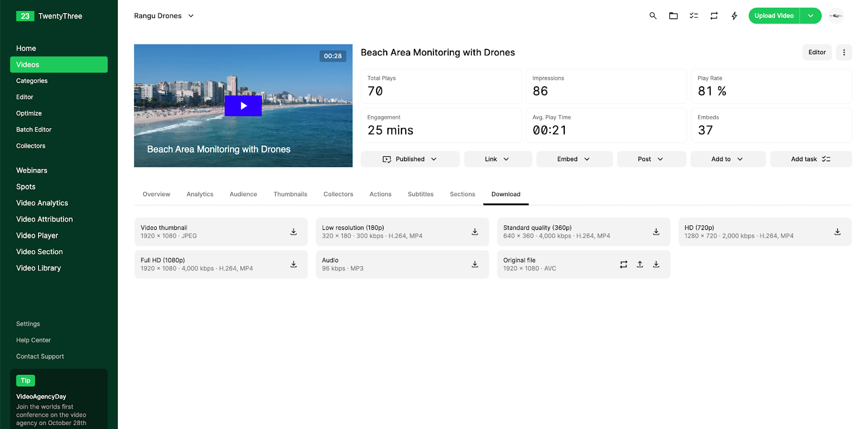
Task: Switch to the Collectors tab
Action: (339, 194)
